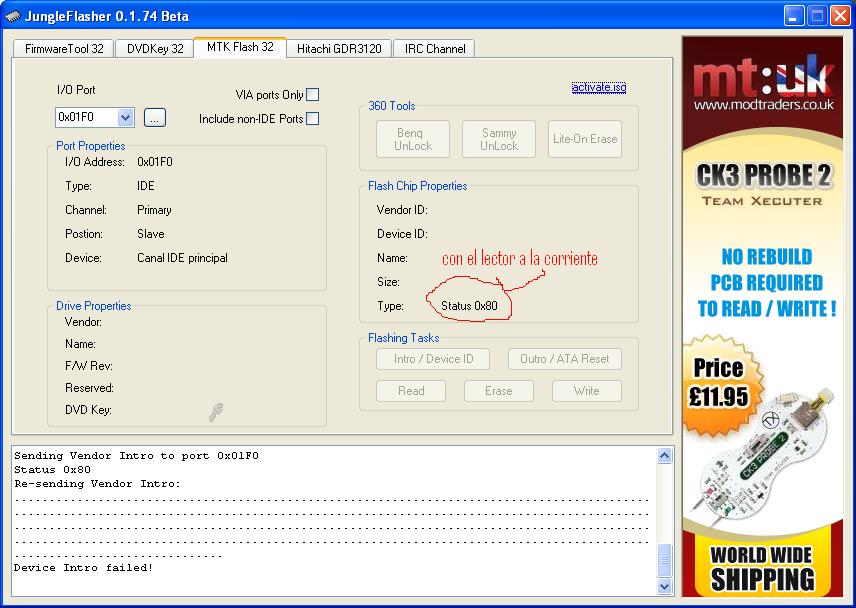The height and width of the screenshot is (608, 856).
Task: Click the CK3 Probe 2 advertisement banner
Action: [763, 317]
